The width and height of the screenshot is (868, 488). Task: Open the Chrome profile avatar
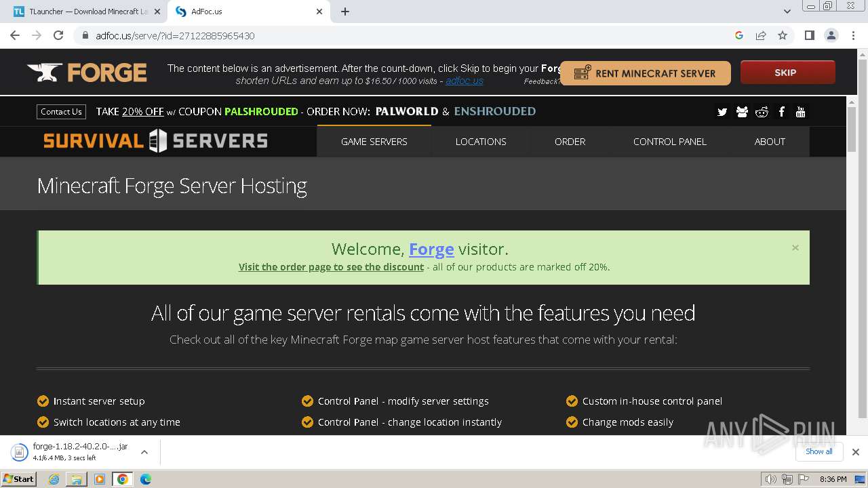(x=831, y=35)
